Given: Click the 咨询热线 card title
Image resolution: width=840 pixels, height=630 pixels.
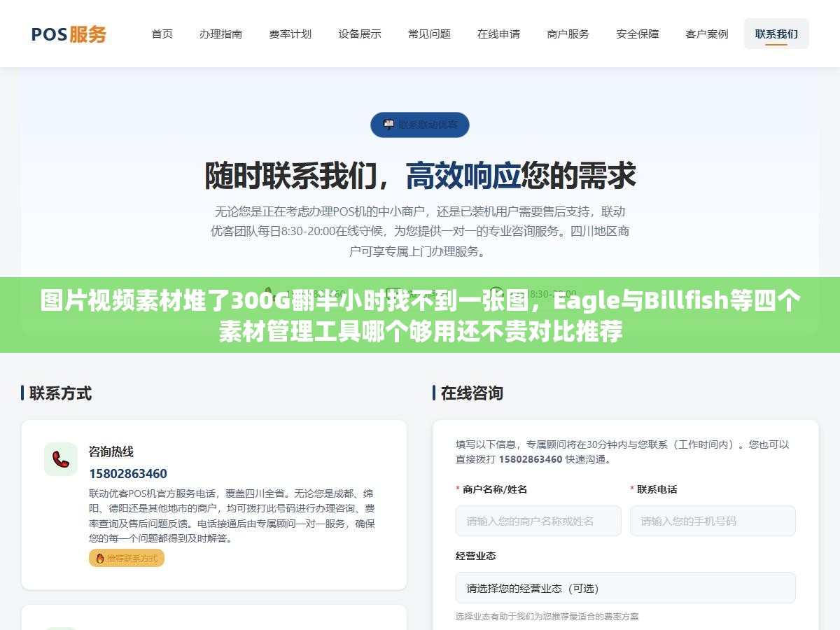Looking at the screenshot, I should [111, 451].
